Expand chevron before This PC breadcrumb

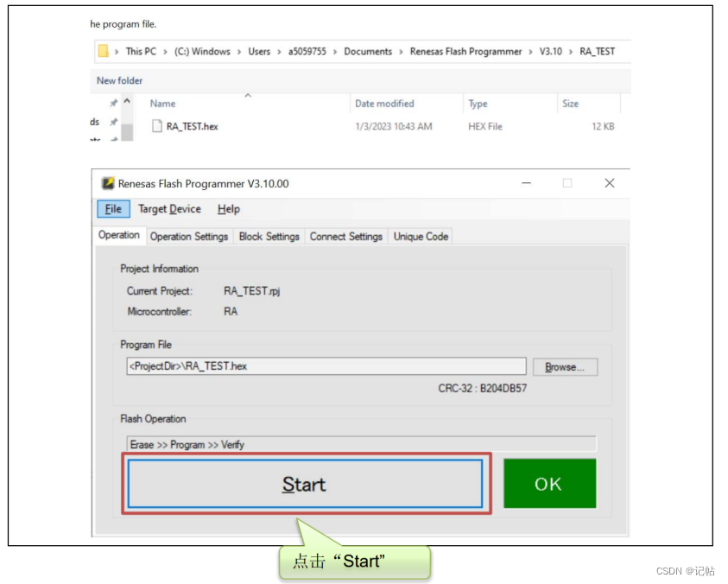point(117,52)
